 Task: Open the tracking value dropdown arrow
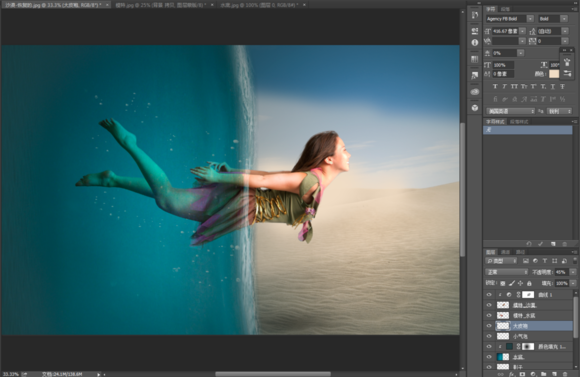point(565,41)
